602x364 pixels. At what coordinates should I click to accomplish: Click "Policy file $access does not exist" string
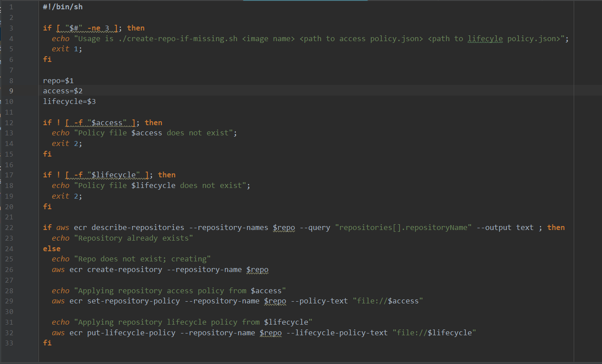pos(153,133)
